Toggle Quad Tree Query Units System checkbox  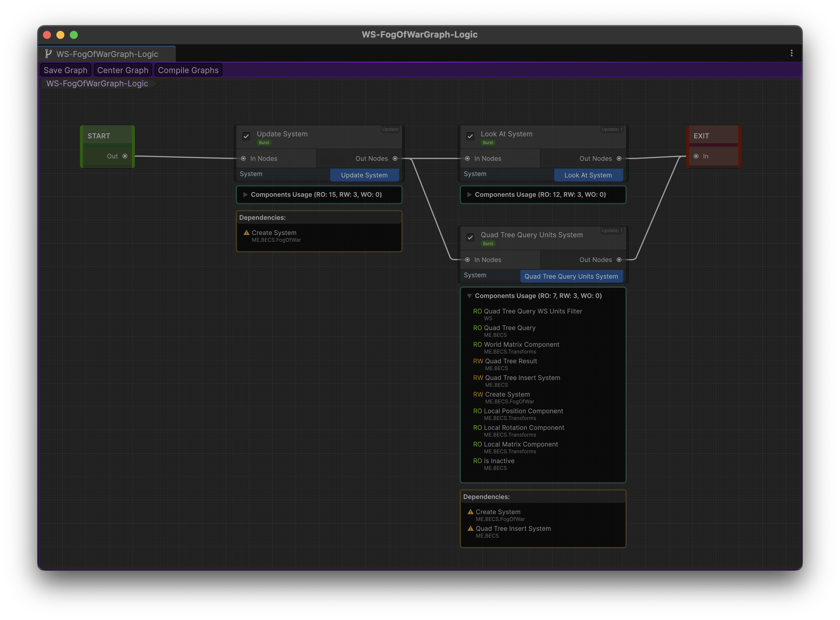point(470,238)
